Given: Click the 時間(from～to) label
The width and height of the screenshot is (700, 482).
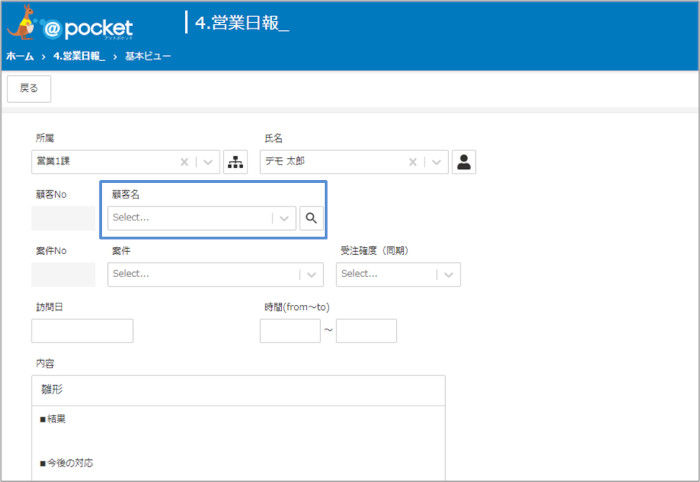Looking at the screenshot, I should (297, 307).
